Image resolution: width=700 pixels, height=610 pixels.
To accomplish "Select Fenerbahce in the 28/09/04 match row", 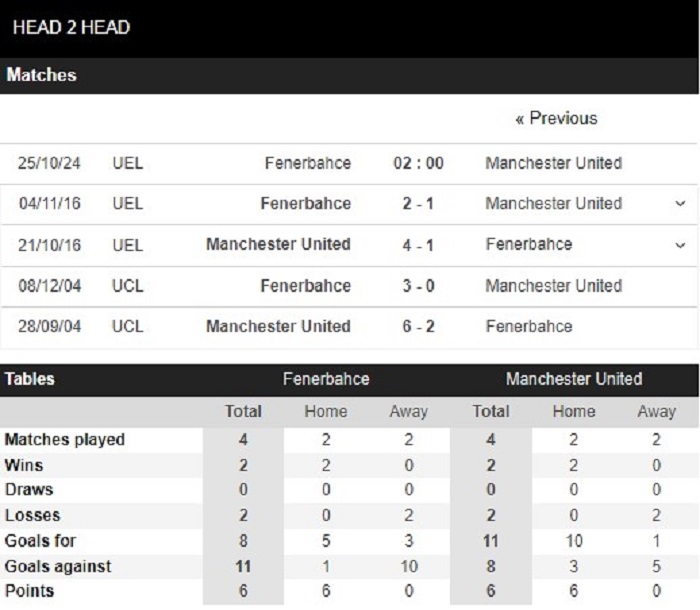I will point(529,326).
